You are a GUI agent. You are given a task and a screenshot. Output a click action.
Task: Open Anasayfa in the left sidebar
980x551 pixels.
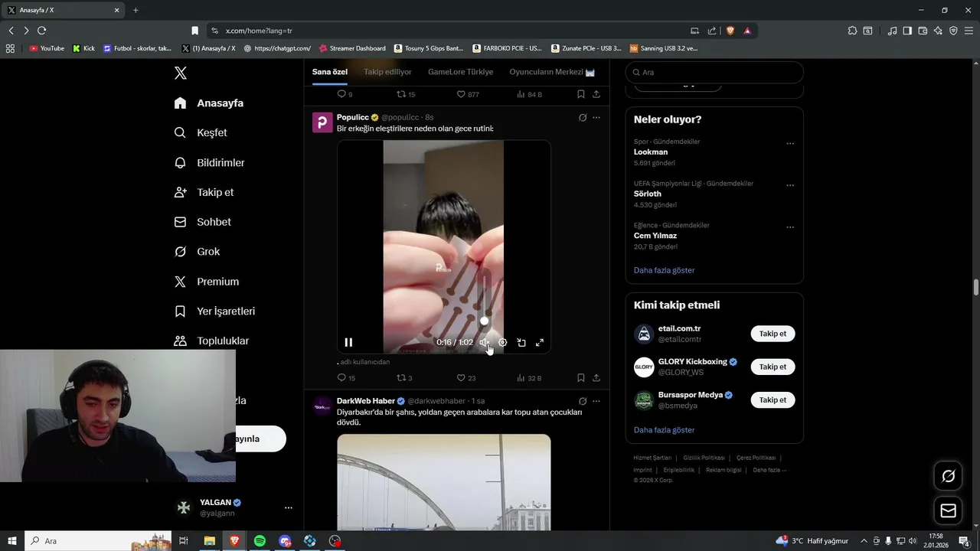209,103
